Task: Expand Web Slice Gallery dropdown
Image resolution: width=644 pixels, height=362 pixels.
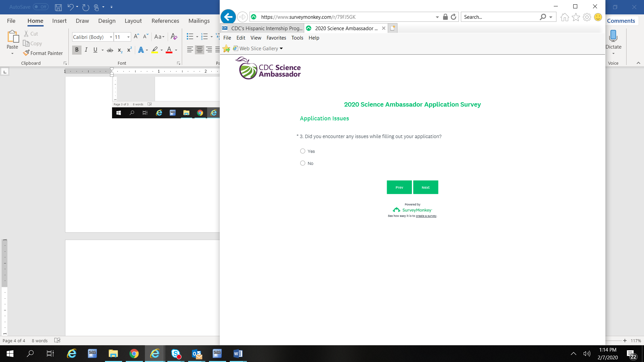Action: (x=281, y=49)
